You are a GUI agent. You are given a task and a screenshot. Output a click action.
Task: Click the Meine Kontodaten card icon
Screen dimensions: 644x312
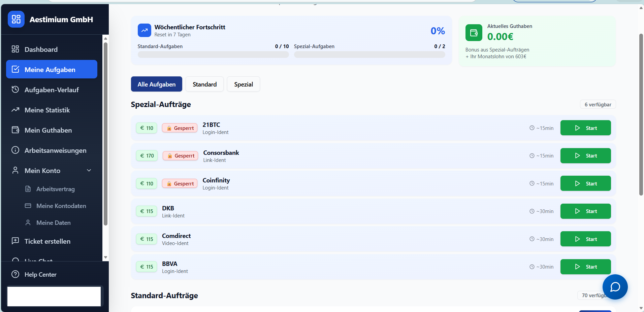coord(28,206)
